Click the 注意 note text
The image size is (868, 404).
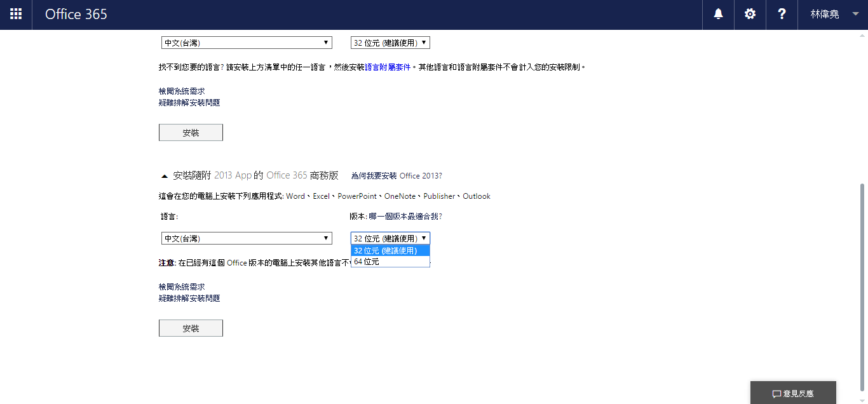pos(166,262)
